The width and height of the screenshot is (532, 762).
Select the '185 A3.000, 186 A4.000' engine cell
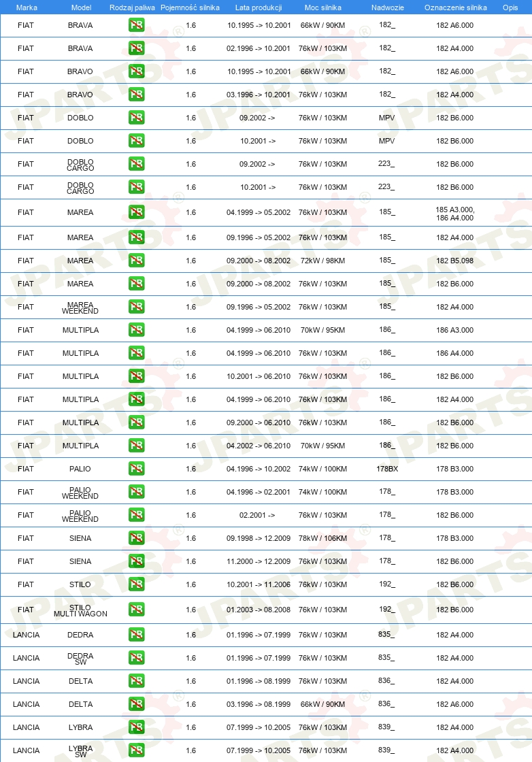coord(454,214)
